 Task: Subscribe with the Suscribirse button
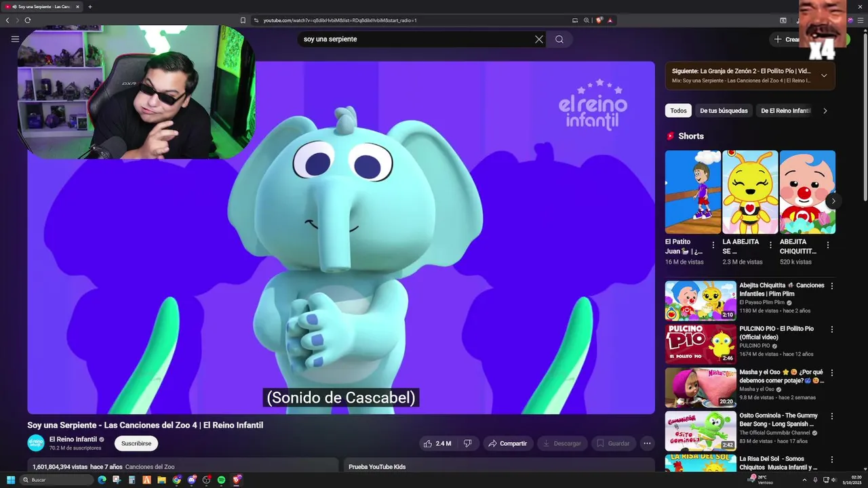point(136,443)
